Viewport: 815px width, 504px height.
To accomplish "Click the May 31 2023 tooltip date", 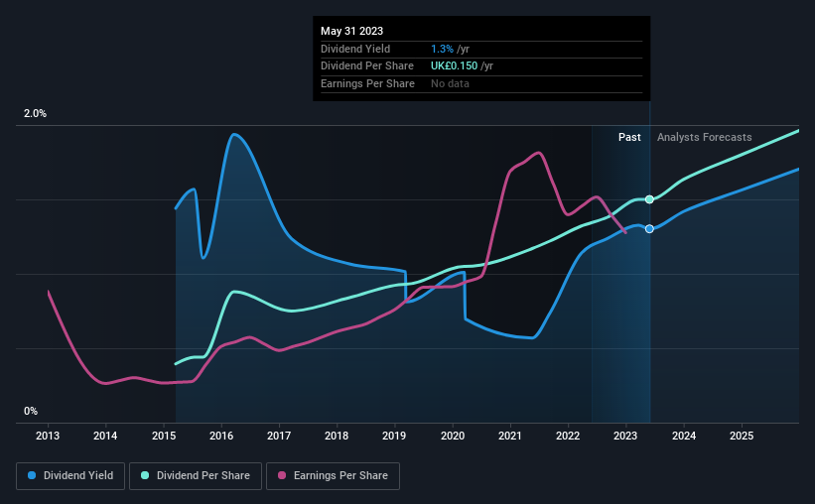I will coord(351,31).
